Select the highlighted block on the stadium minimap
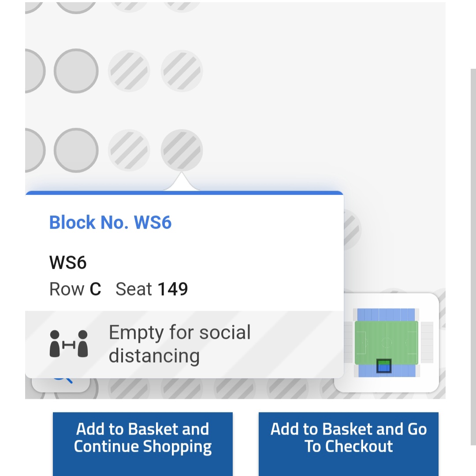Screen dimensions: 476x476 (384, 366)
